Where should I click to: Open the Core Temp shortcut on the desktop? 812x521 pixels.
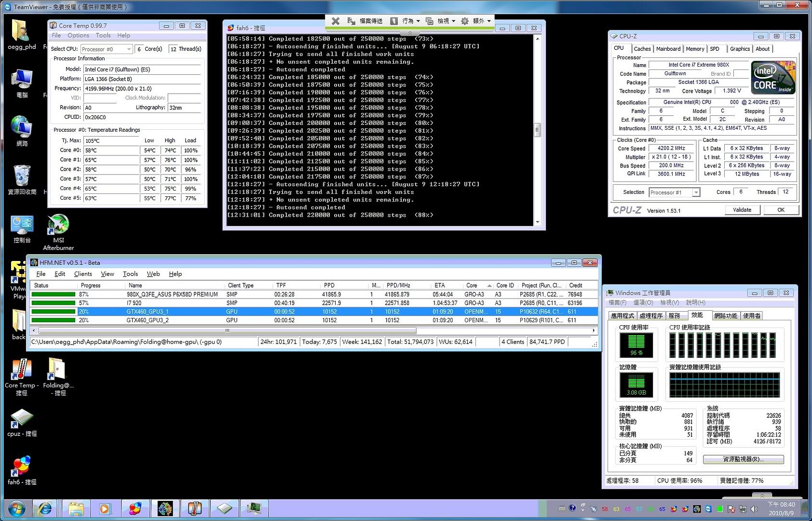pyautogui.click(x=22, y=377)
